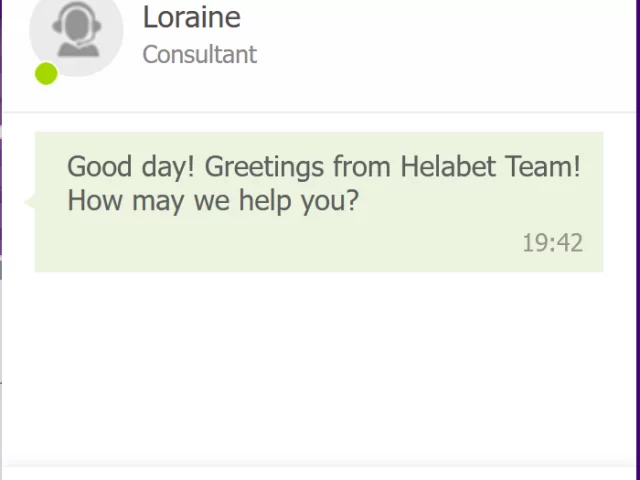Viewport: 640px width, 480px height.
Task: Click the purple strip at left window edge
Action: pos(1,61)
